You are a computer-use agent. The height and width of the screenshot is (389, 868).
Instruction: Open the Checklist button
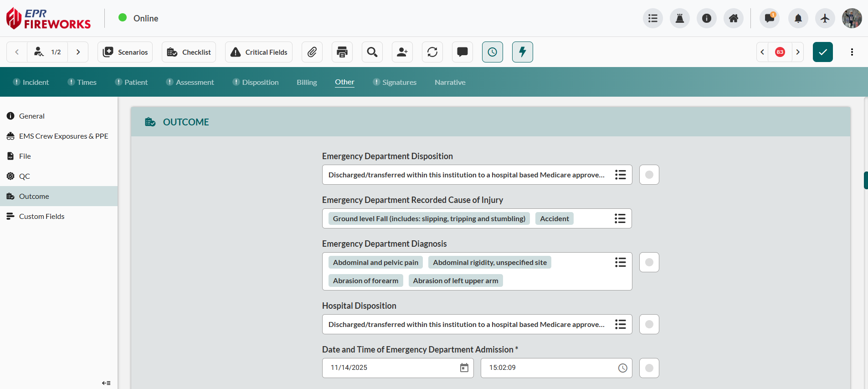click(x=189, y=52)
